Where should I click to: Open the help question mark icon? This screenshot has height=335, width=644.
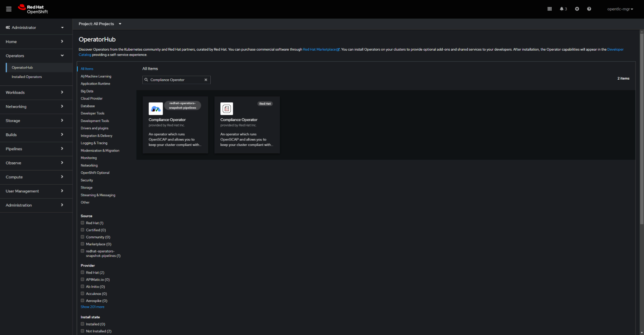(589, 9)
